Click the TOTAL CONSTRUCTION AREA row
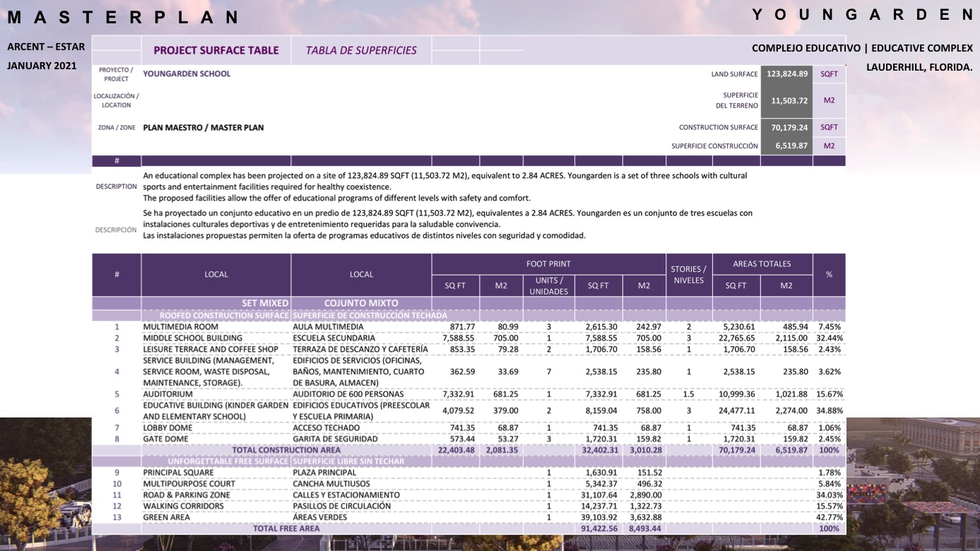 coord(286,450)
